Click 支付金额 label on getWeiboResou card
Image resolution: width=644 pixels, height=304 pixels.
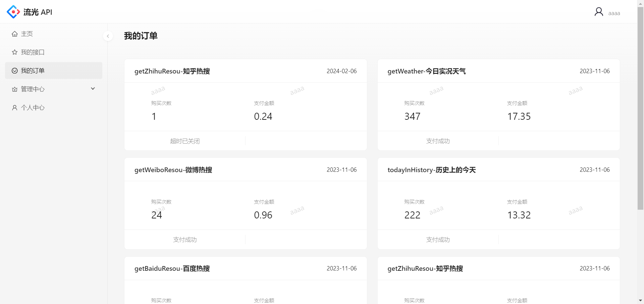point(264,202)
